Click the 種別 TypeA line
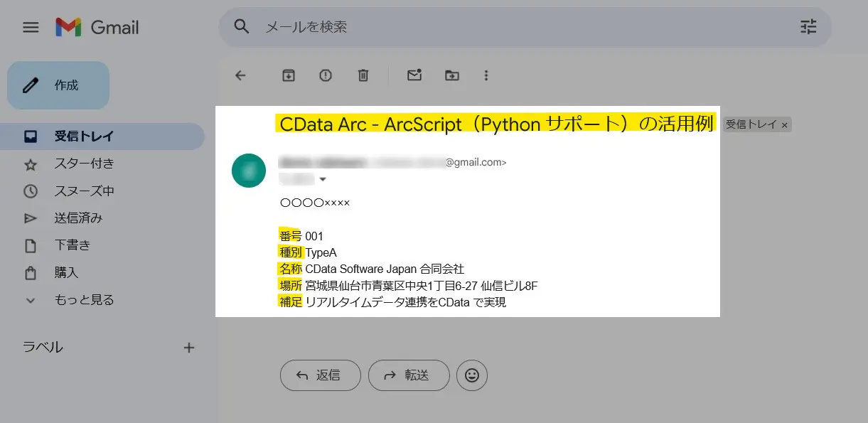868x423 pixels. [x=308, y=252]
